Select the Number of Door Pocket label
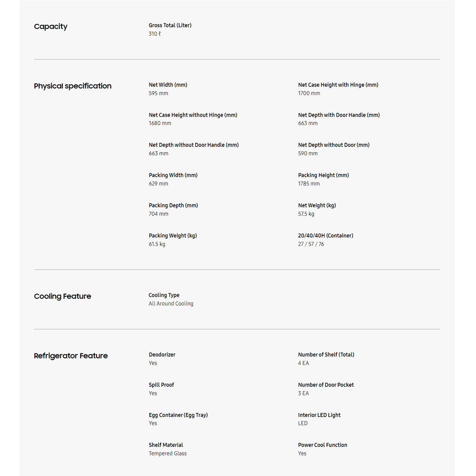This screenshot has width=476, height=476. pos(326,385)
